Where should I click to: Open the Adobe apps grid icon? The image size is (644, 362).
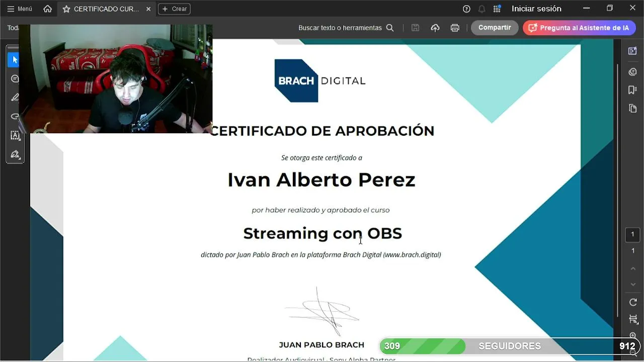tap(497, 9)
